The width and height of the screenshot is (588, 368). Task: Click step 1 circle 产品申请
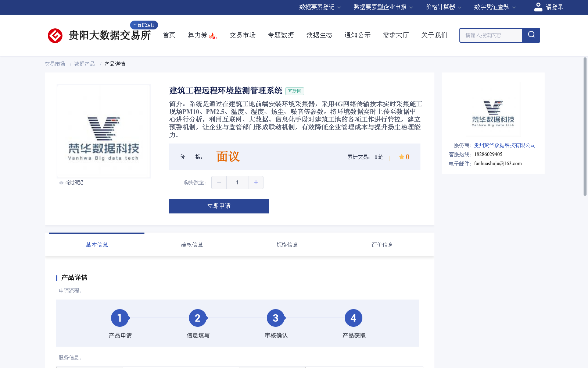[120, 318]
